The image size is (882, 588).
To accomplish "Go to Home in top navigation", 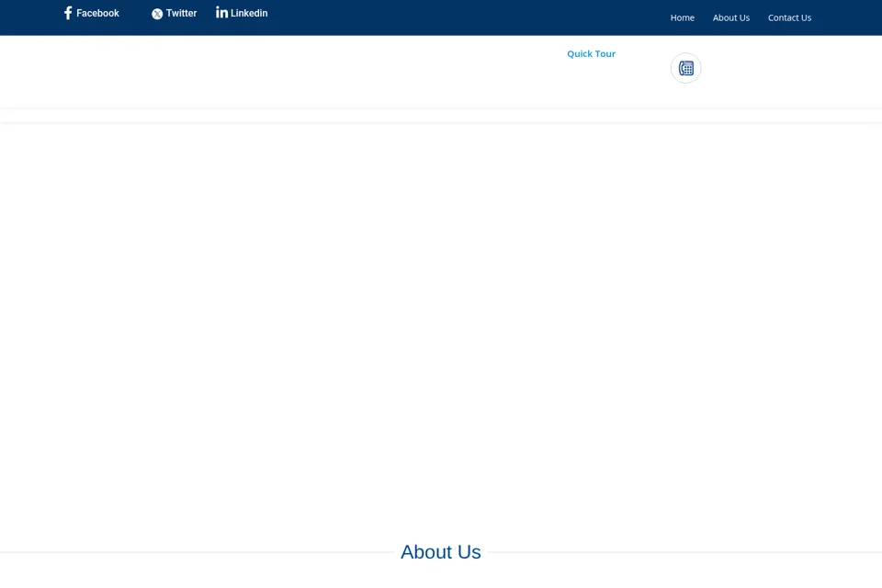I will point(683,18).
